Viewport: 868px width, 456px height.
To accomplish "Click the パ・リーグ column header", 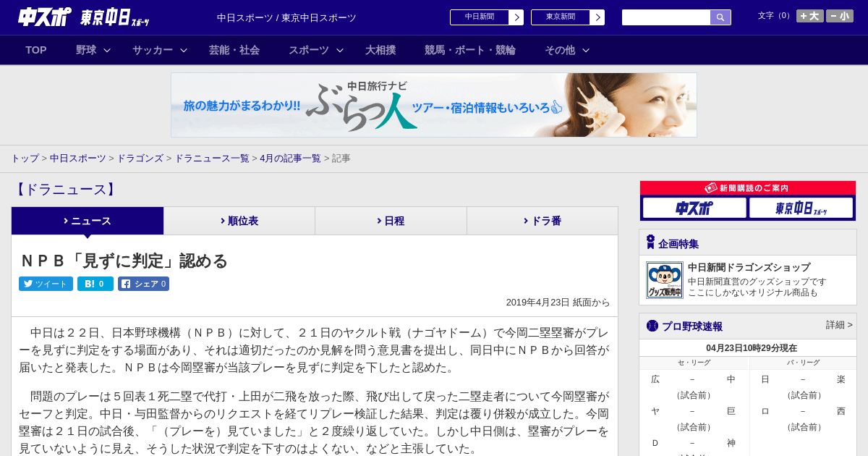I will pyautogui.click(x=803, y=363).
